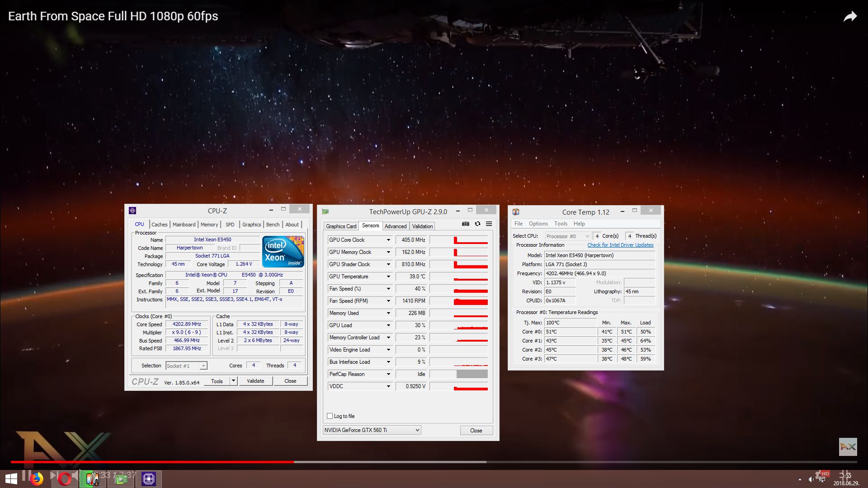This screenshot has width=868, height=488.
Task: Open the GPU-Z Graphics Card tab
Action: (341, 226)
